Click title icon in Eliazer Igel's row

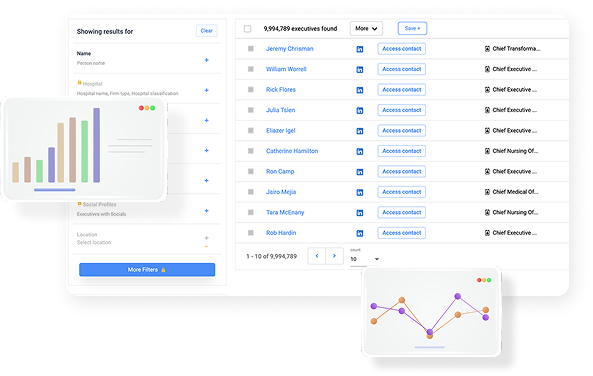pyautogui.click(x=487, y=131)
